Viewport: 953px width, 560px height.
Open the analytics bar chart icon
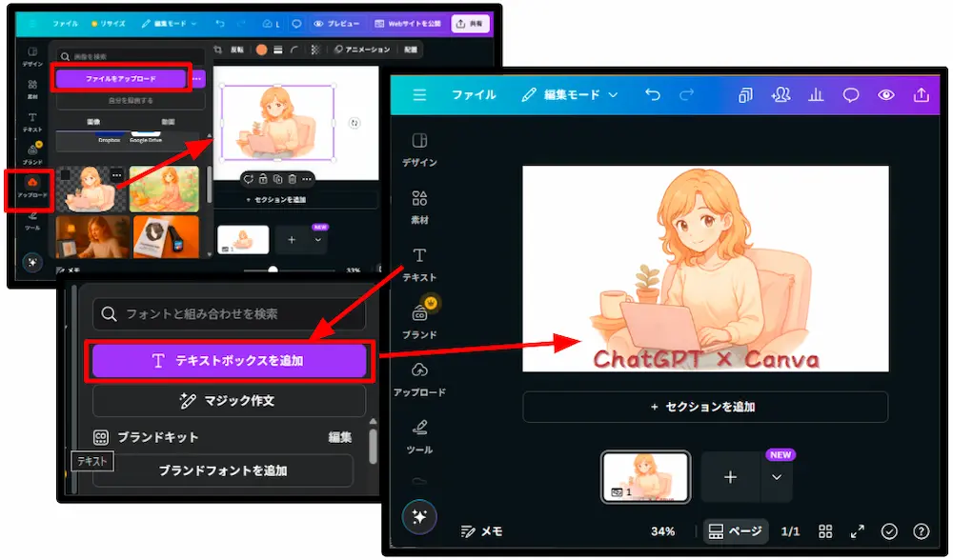pos(816,95)
